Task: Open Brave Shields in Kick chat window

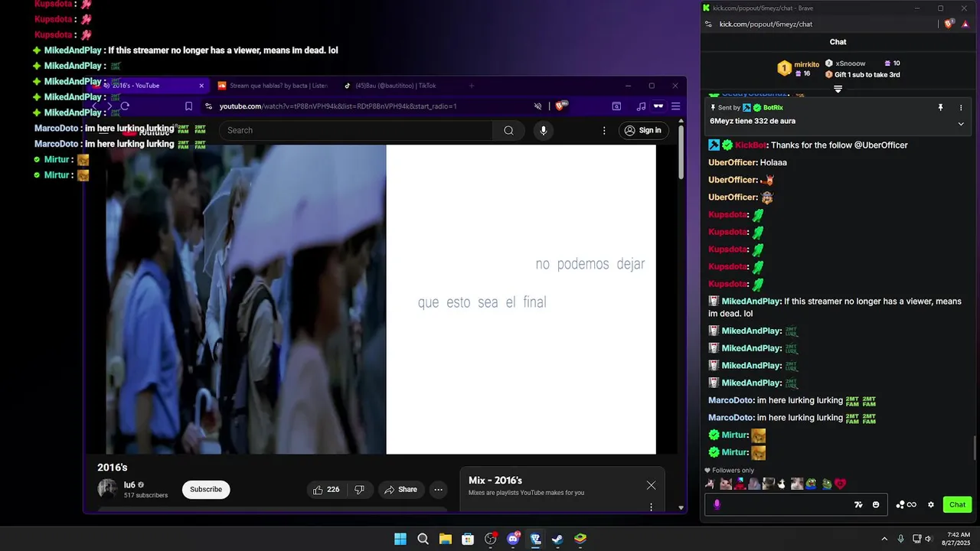Action: tap(949, 24)
